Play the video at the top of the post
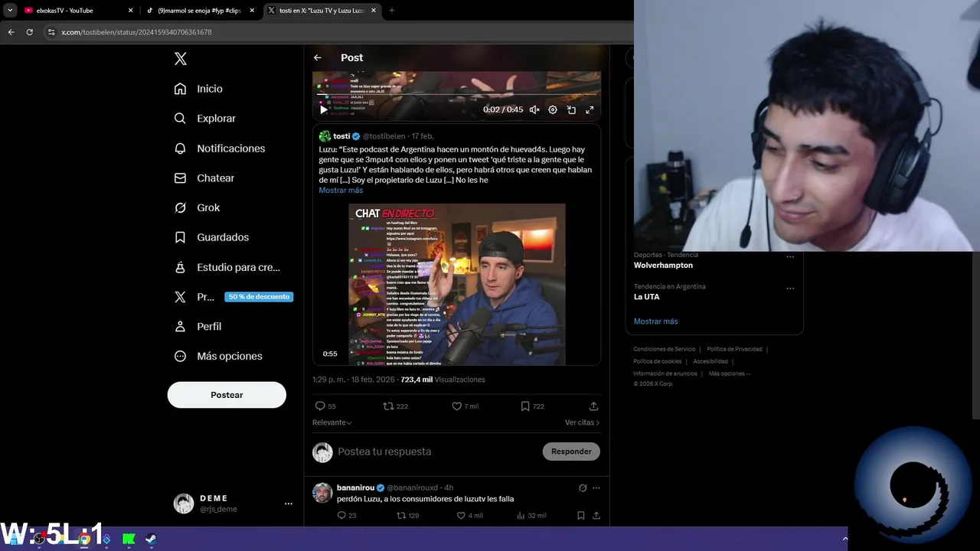Image resolution: width=980 pixels, height=551 pixels. point(323,109)
